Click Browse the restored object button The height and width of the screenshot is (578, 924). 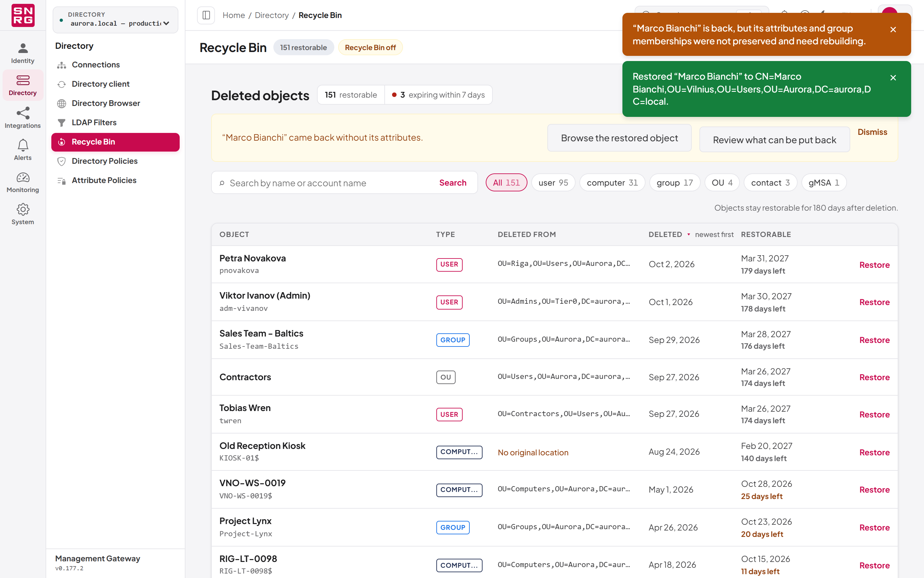point(619,138)
